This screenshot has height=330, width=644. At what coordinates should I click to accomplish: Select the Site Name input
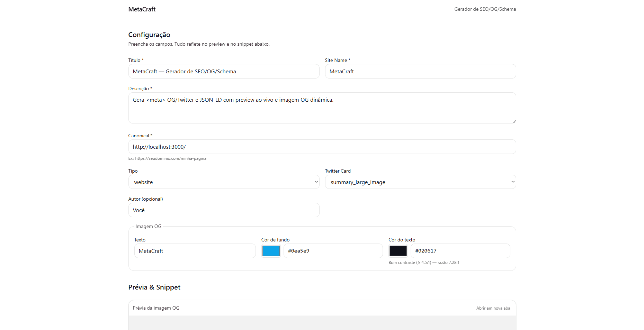pyautogui.click(x=420, y=71)
